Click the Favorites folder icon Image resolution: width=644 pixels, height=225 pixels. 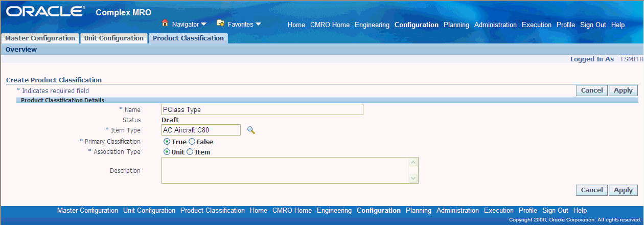[221, 24]
